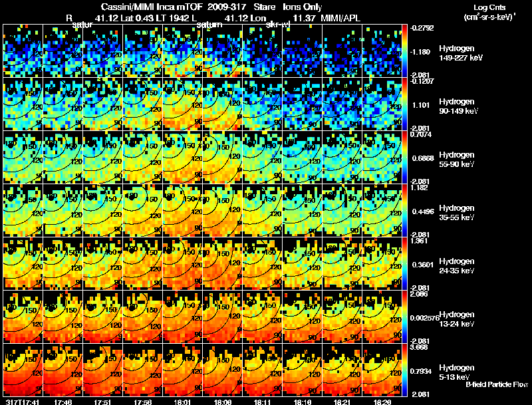Viewport: 532px width, 405px height.
Task: Select the 'skr-wl' header label
Action: point(278,25)
